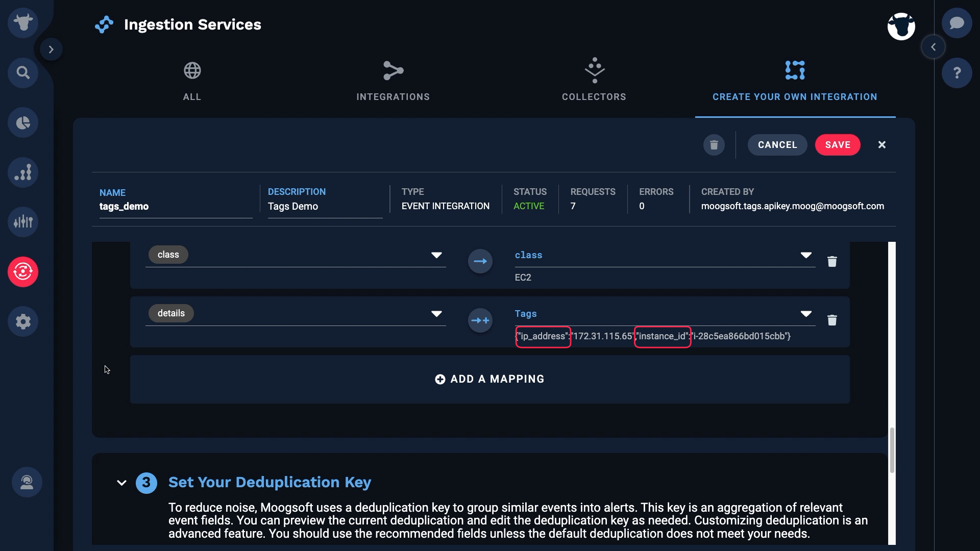Click the Set Your Deduplication Key heading
Image resolution: width=980 pixels, height=551 pixels.
click(269, 482)
